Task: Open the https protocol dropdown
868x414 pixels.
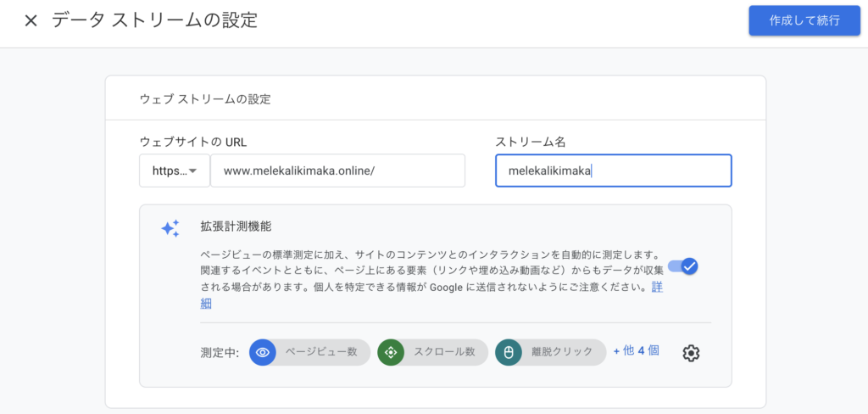Action: point(175,171)
